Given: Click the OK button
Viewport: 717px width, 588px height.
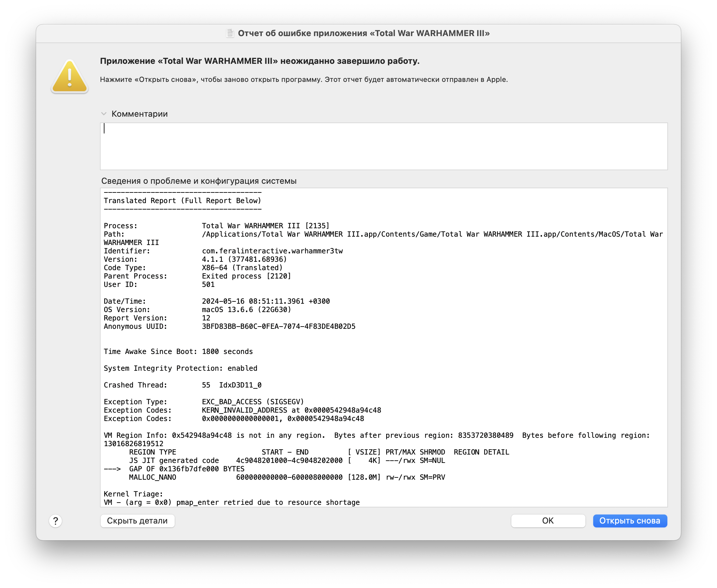Looking at the screenshot, I should pos(548,521).
